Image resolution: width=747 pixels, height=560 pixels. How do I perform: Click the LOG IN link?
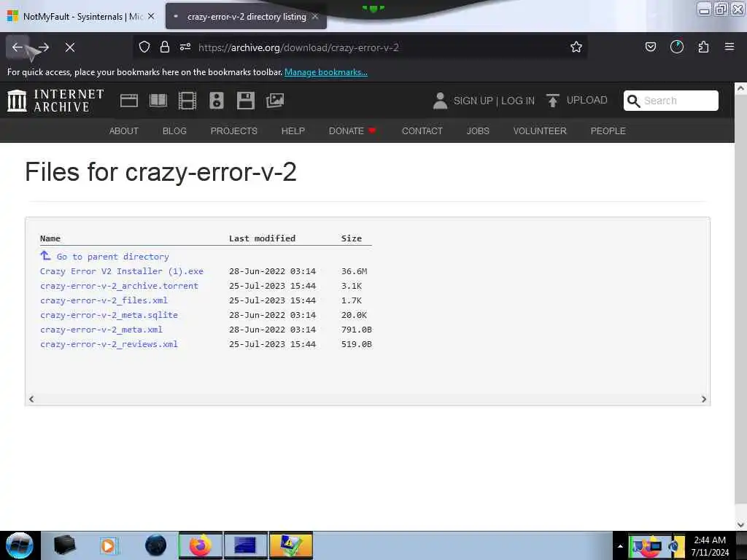[518, 101]
